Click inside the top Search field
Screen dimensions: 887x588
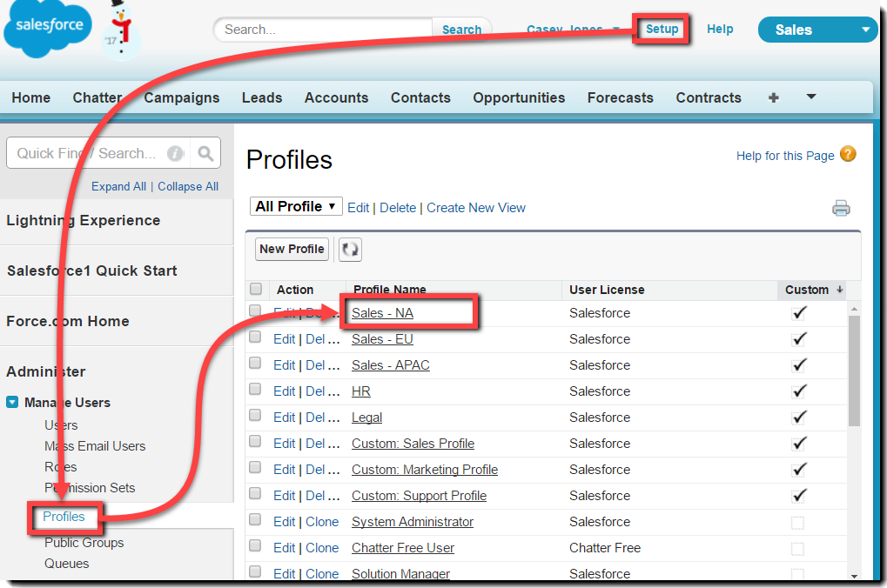tap(322, 29)
